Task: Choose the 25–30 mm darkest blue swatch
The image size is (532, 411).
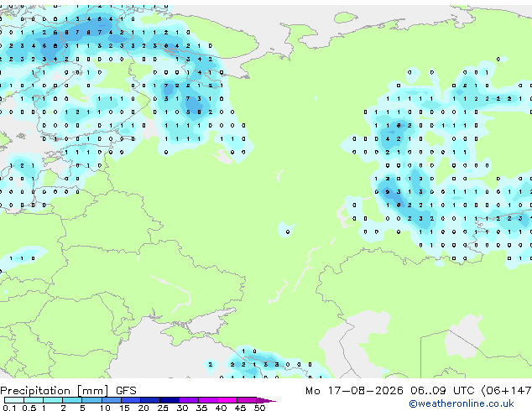Action: 170,400
